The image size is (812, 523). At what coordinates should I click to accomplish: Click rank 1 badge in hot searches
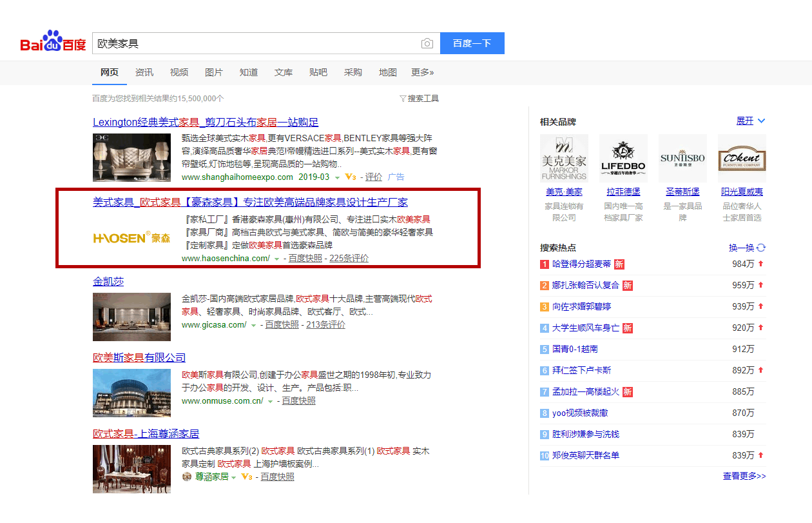[x=545, y=264]
